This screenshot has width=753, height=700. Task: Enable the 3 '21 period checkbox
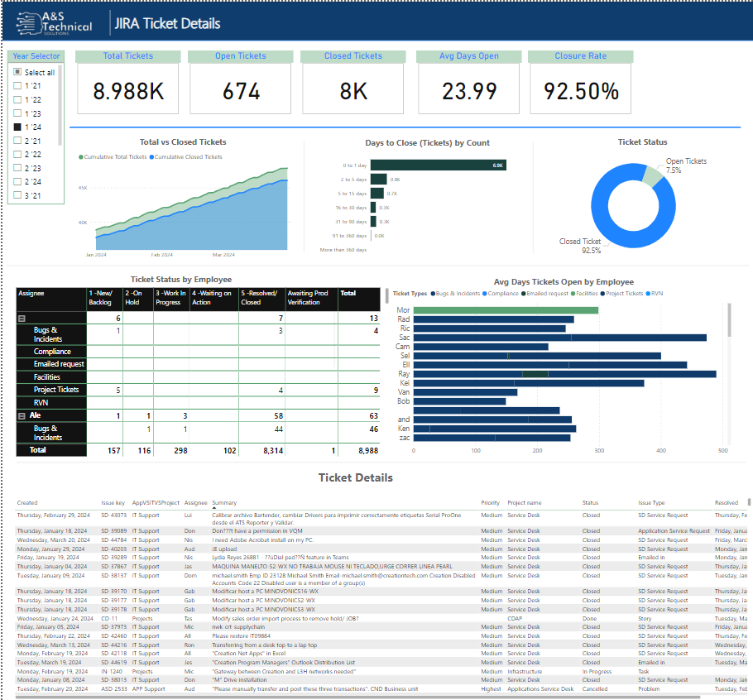pos(17,195)
